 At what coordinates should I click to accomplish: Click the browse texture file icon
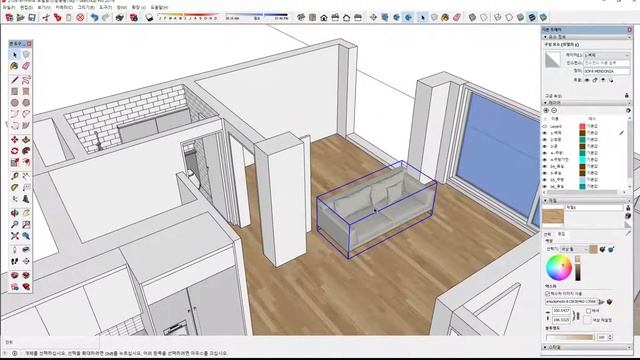pyautogui.click(x=601, y=302)
